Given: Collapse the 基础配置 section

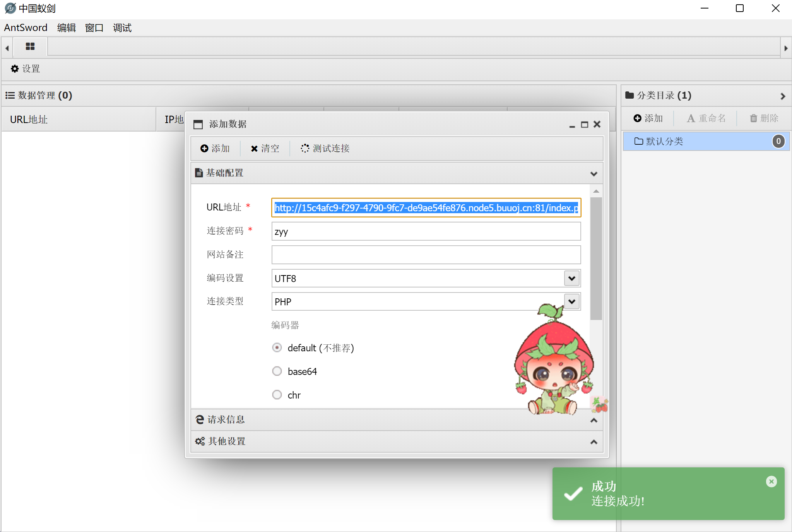Looking at the screenshot, I should pyautogui.click(x=594, y=173).
